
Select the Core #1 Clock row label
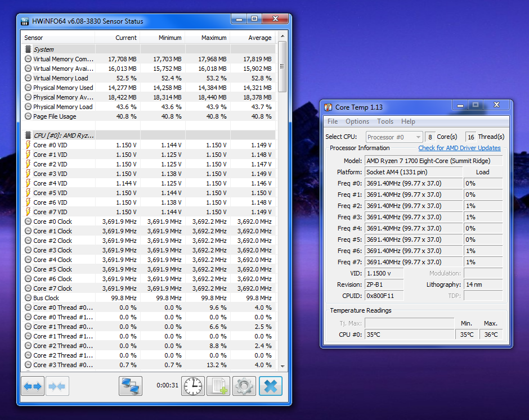pos(52,231)
